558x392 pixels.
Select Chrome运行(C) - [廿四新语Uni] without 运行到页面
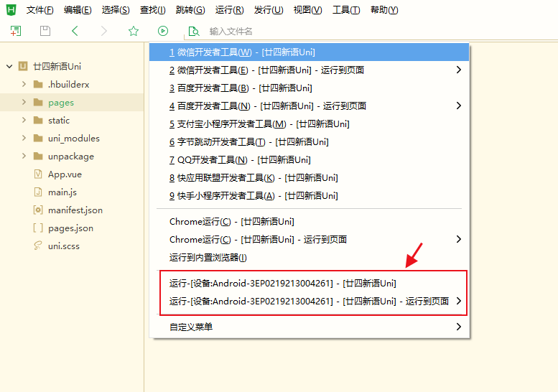point(310,221)
